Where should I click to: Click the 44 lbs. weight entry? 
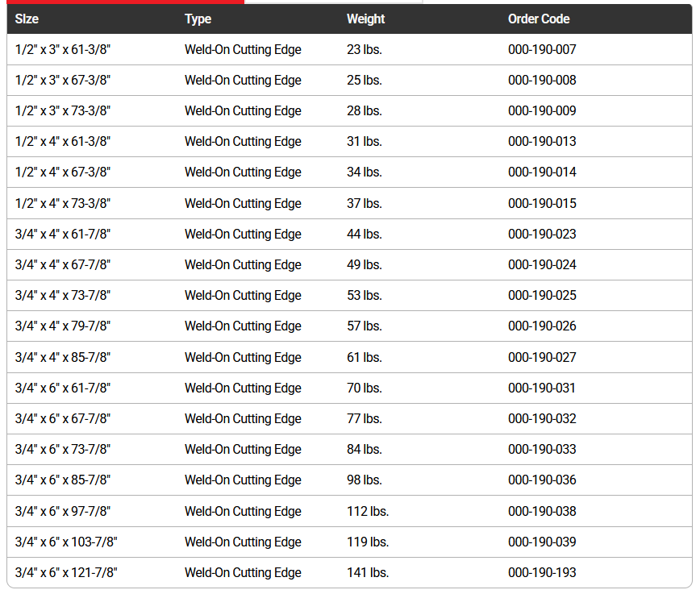(x=365, y=235)
